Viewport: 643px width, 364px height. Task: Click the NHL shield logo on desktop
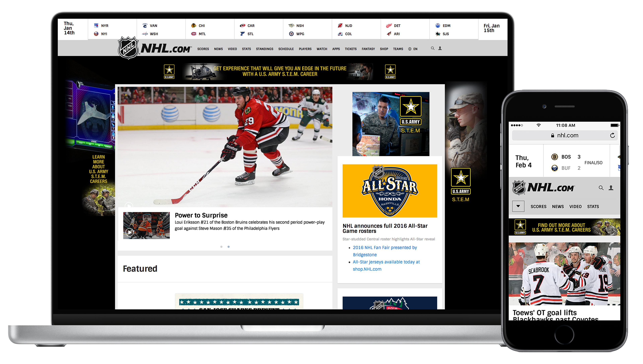128,48
